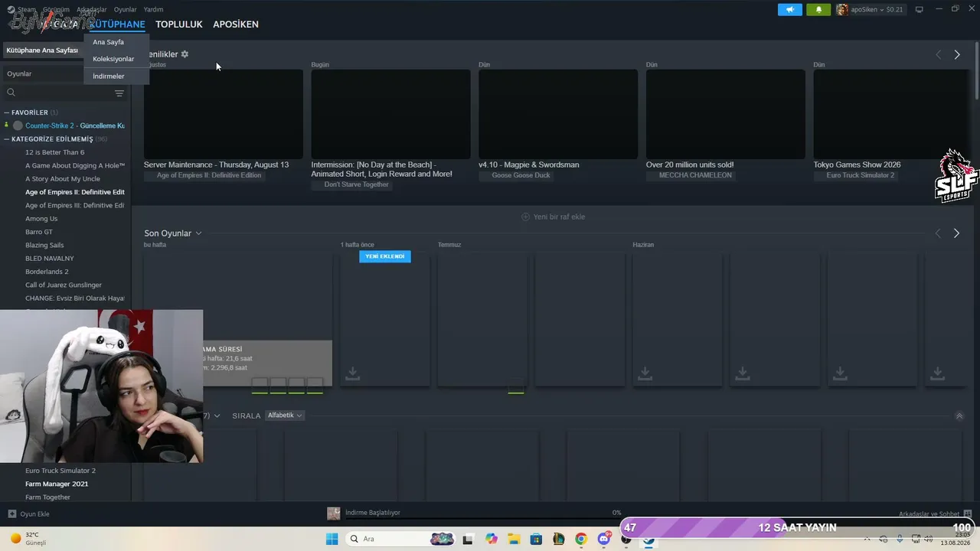Viewport: 980px width, 551px height.
Task: Open the Görünüm menu
Action: (x=56, y=10)
